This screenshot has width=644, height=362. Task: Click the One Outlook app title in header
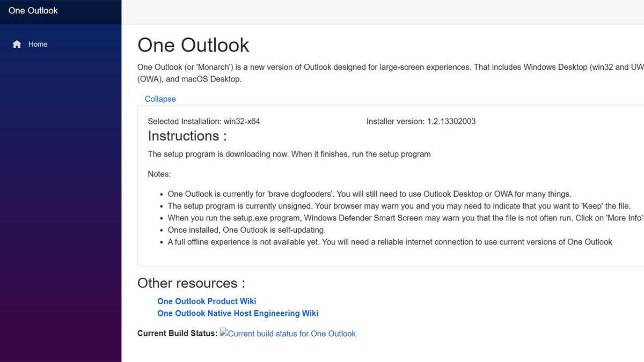33,10
